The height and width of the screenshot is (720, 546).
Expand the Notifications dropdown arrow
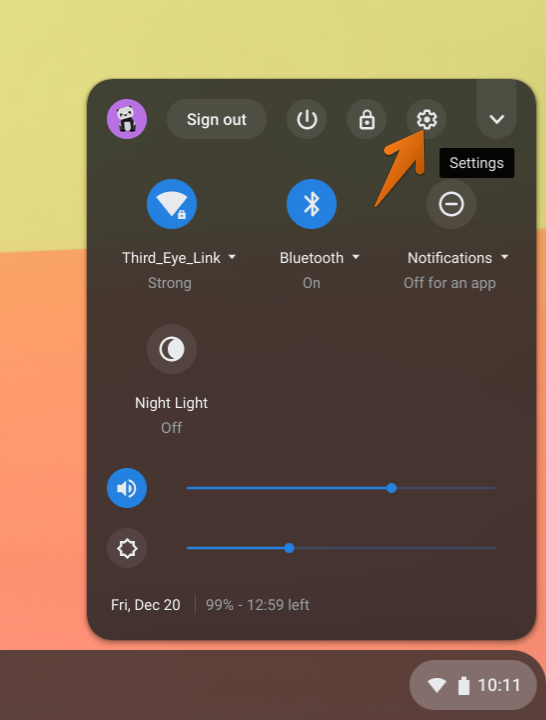tap(504, 257)
